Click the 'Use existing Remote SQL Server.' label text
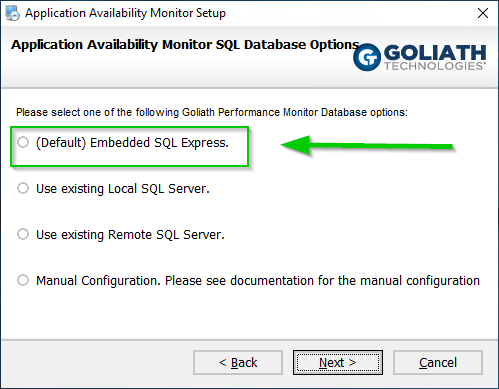 tap(130, 235)
